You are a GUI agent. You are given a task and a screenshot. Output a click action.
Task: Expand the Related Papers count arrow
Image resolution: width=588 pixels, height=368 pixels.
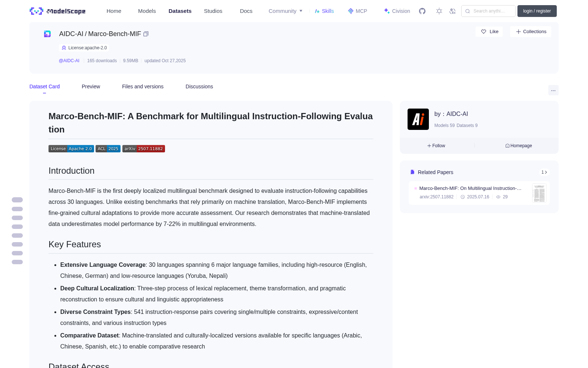[544, 172]
